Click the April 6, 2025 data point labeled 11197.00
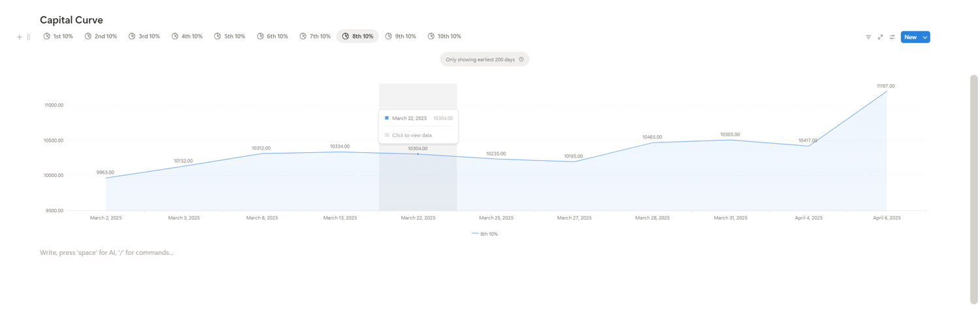This screenshot has height=311, width=980. 887,91
